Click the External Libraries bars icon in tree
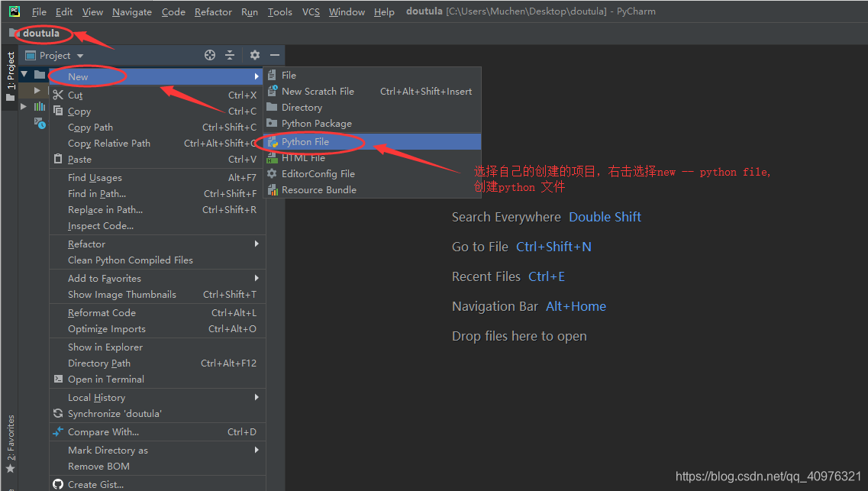Viewport: 868px width, 491px height. [40, 106]
